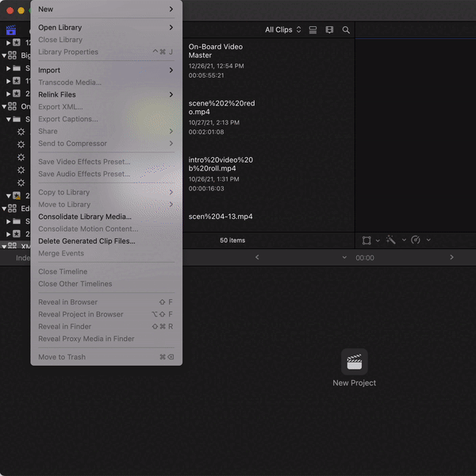Select the On library grid icon
This screenshot has height=476, width=476.
(x=12, y=106)
